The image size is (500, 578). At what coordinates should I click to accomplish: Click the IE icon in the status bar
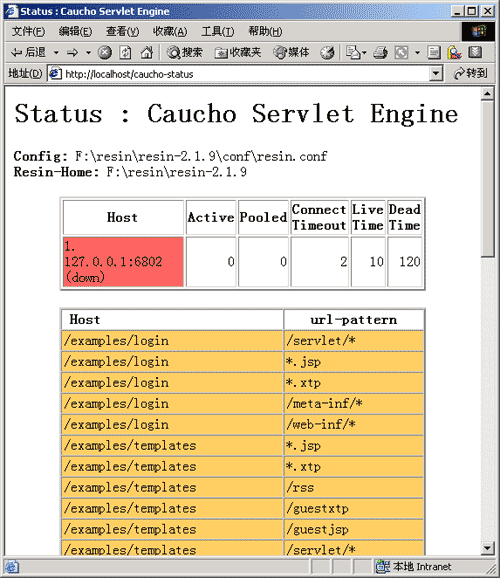click(12, 567)
